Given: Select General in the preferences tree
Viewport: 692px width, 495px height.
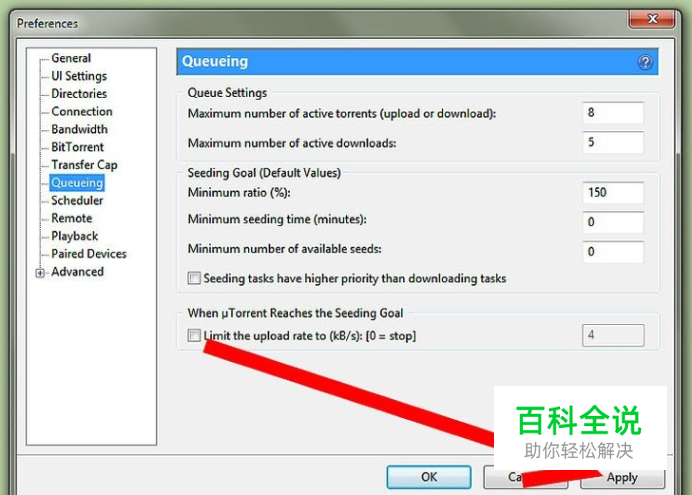Looking at the screenshot, I should pos(71,58).
